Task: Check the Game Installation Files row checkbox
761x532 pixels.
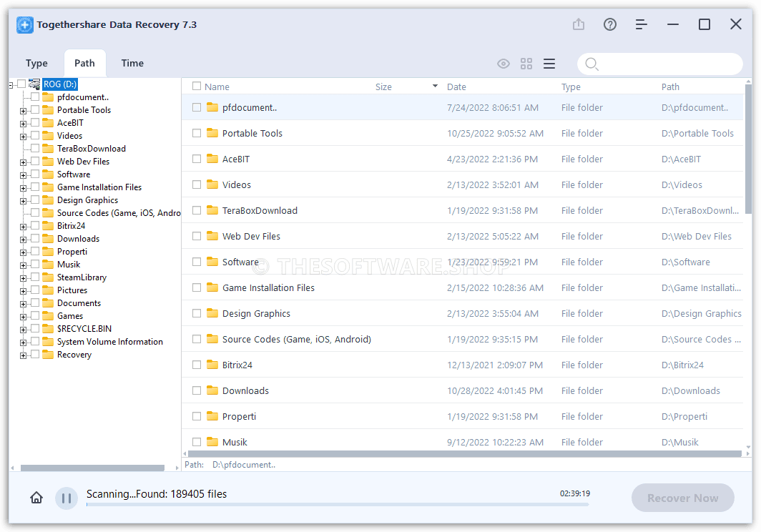Action: click(x=197, y=287)
